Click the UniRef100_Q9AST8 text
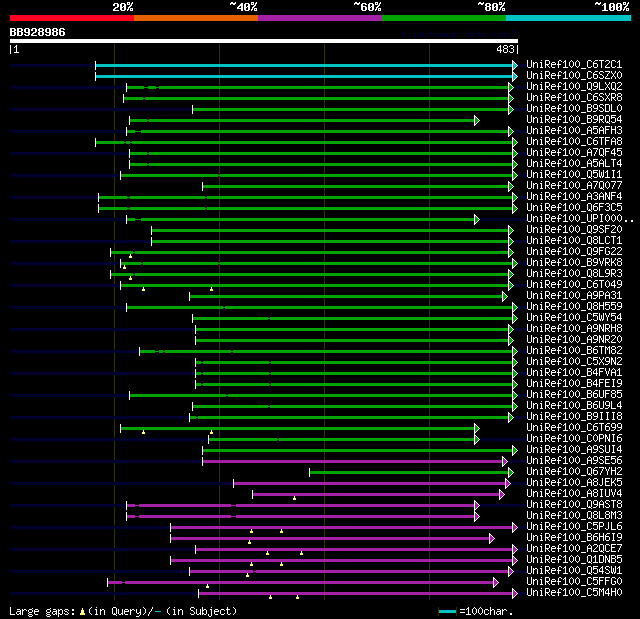 pos(574,505)
